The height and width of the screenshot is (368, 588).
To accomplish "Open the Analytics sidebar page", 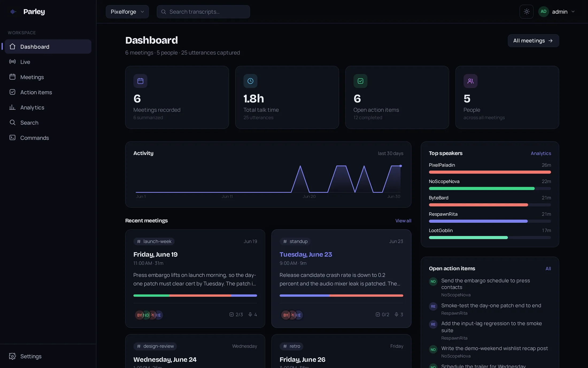I will coord(48,107).
